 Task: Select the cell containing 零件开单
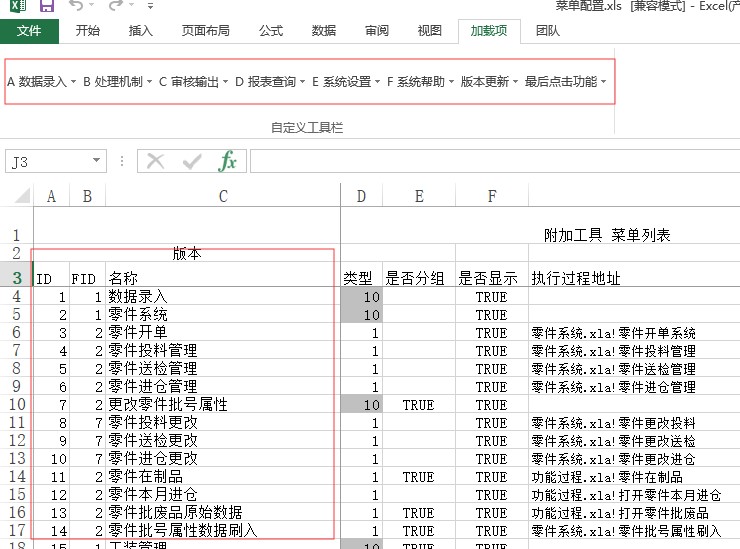coord(222,333)
